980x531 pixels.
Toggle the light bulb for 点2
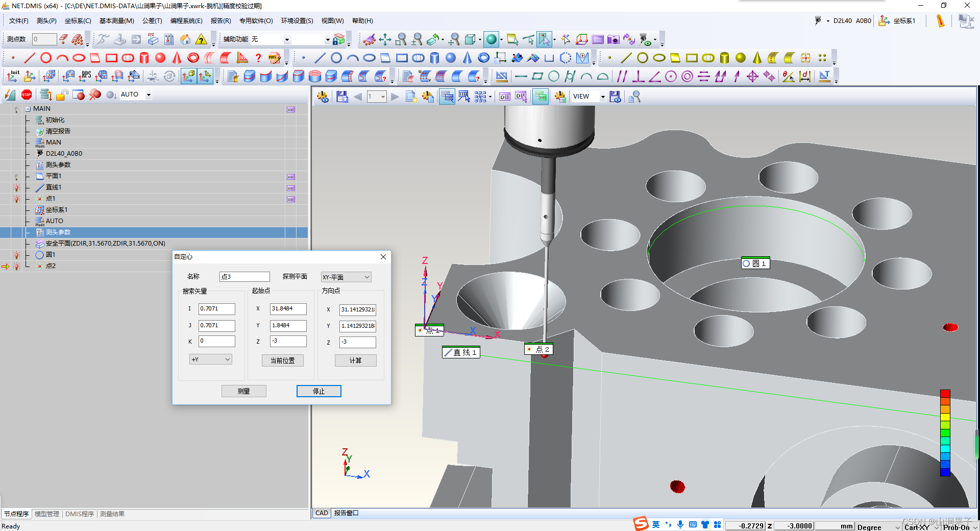click(x=16, y=267)
